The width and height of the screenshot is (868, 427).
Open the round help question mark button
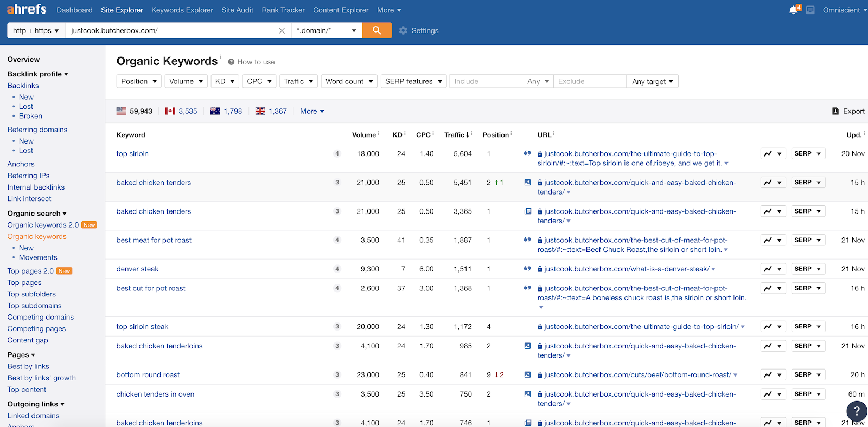click(857, 411)
